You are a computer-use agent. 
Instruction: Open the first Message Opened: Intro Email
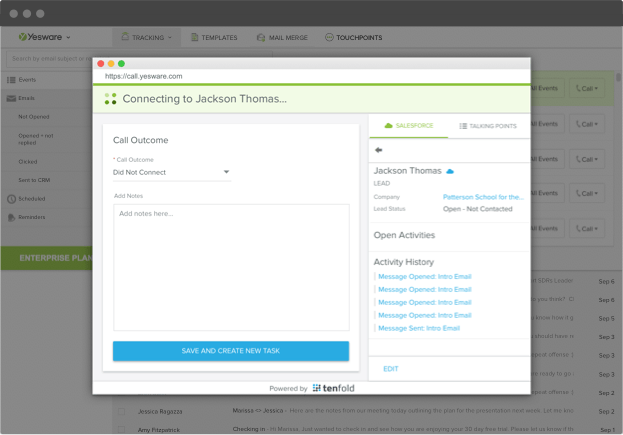(x=425, y=276)
